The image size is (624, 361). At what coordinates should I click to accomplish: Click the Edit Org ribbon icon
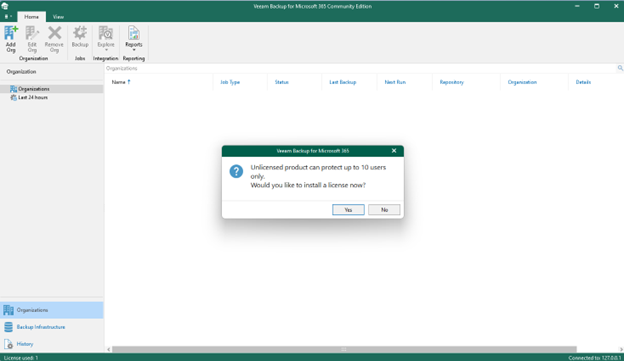[x=32, y=39]
